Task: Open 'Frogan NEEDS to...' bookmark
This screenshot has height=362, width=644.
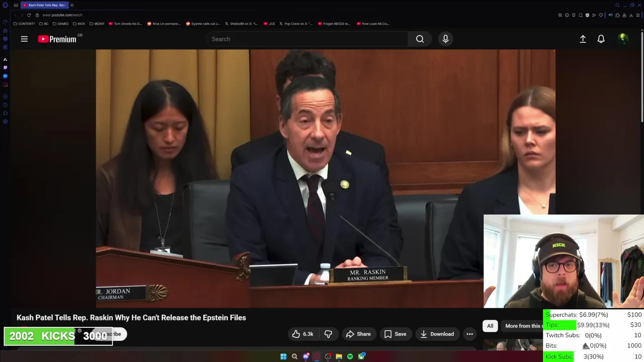Action: pos(334,24)
